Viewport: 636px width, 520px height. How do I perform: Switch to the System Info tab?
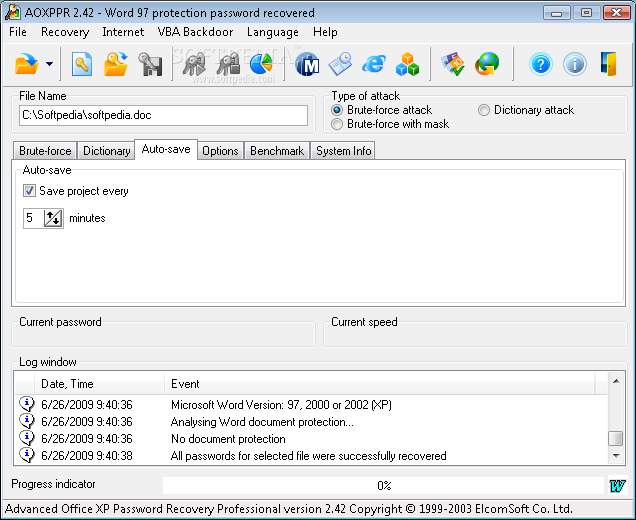(x=343, y=151)
